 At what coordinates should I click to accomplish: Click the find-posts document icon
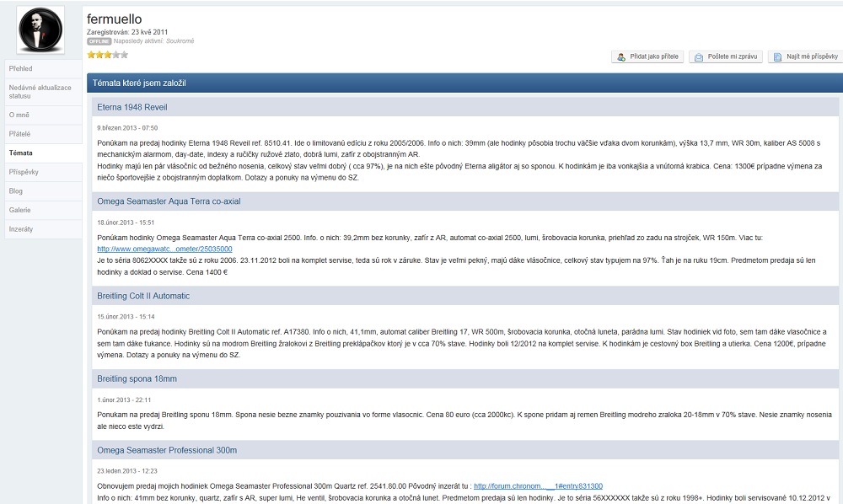point(777,57)
